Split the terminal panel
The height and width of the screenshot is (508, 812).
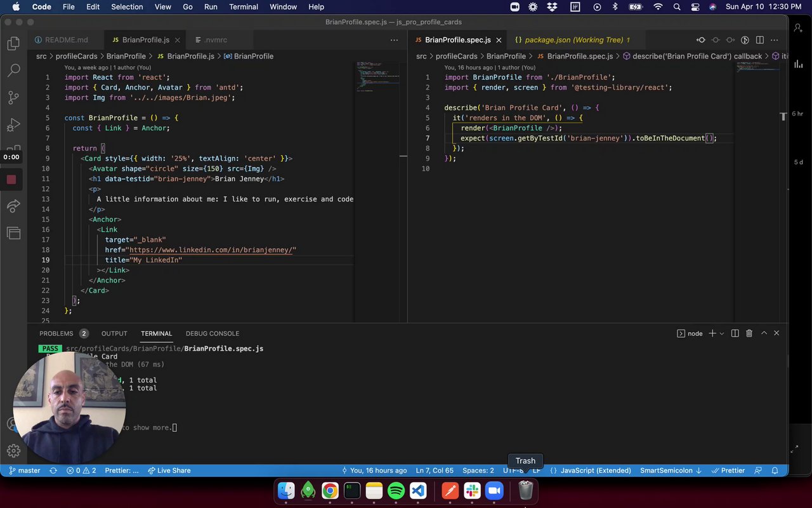[x=735, y=333]
